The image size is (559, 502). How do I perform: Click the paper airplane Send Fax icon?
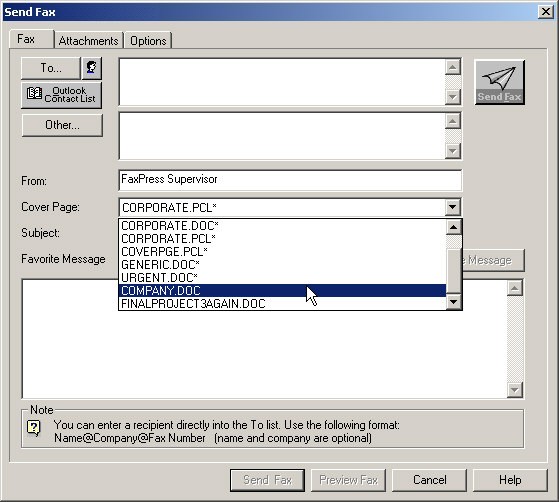(499, 82)
